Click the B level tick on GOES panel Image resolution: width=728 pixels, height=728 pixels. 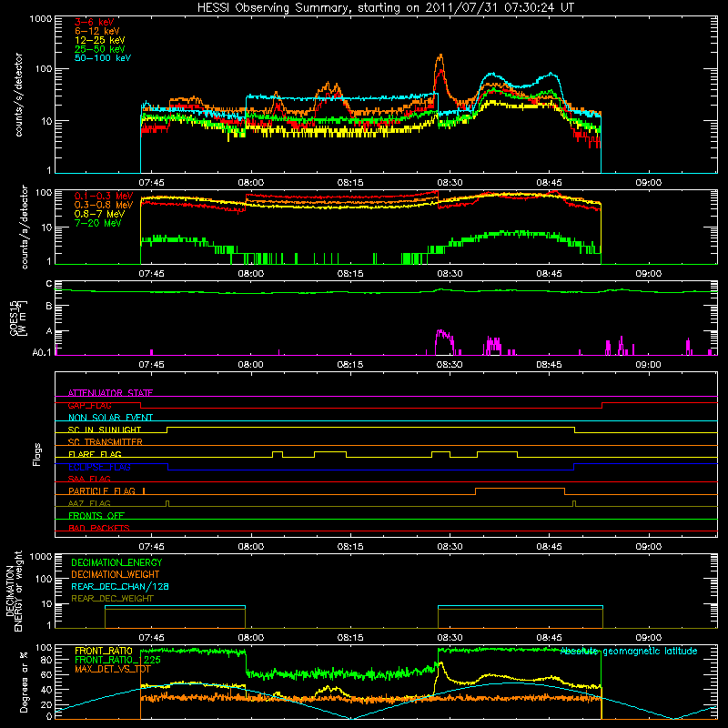click(x=49, y=306)
